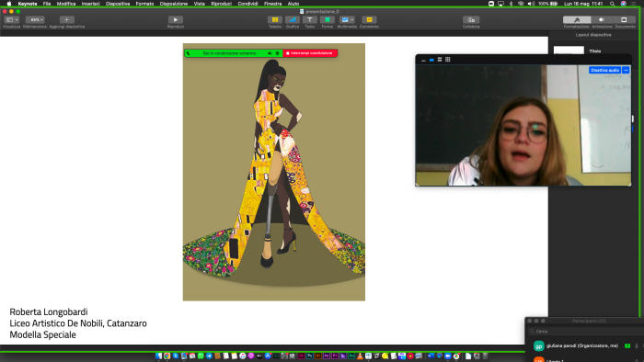Click Roberta Longobardi text line
The width and height of the screenshot is (644, 362).
point(49,312)
